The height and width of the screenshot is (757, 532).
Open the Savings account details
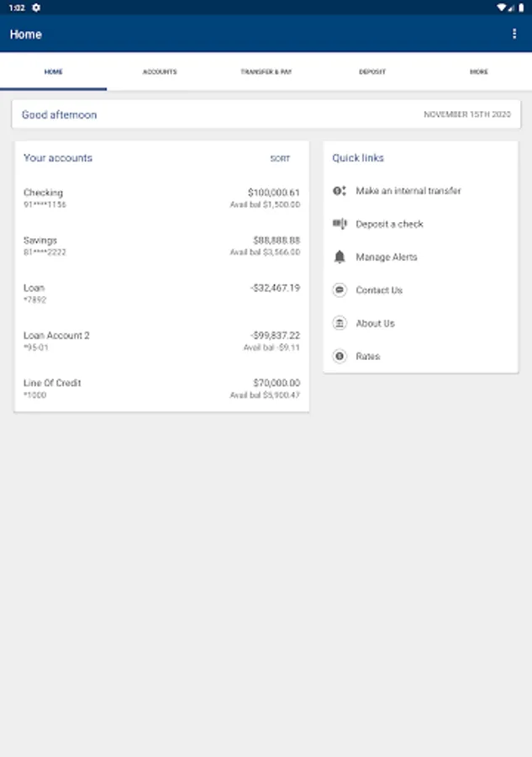161,246
